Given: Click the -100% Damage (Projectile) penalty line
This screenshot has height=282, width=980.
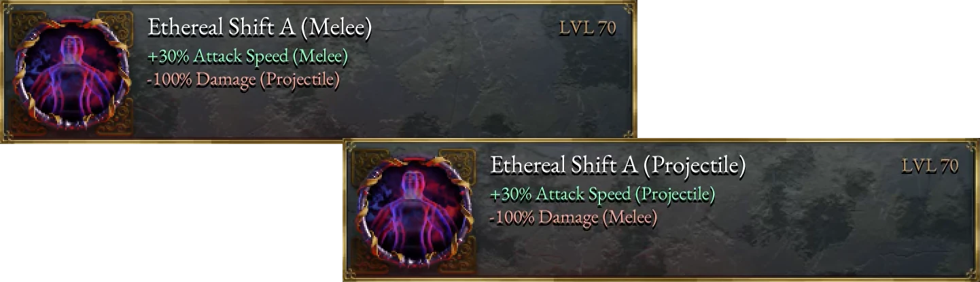Looking at the screenshot, I should point(243,80).
